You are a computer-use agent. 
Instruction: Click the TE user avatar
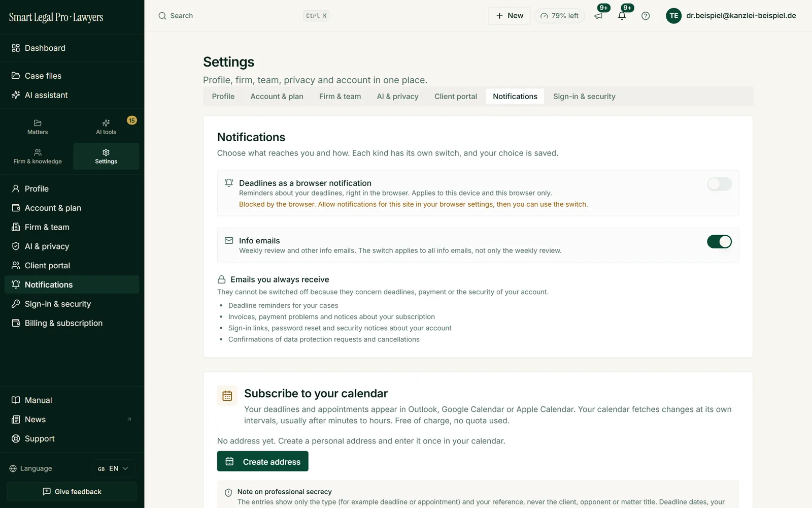coord(673,16)
